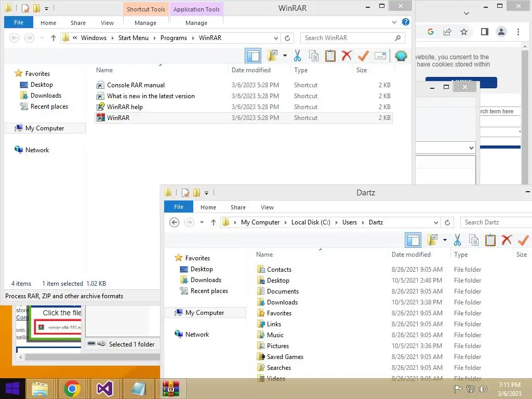Viewport: 532px width, 399px height.
Task: Open Chrome from the taskbar
Action: 72,389
